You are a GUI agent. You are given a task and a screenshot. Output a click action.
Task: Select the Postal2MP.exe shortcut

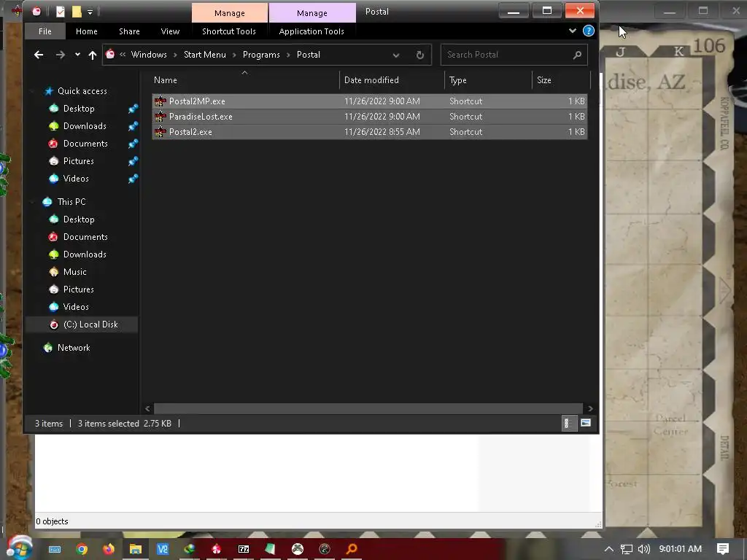370,101
